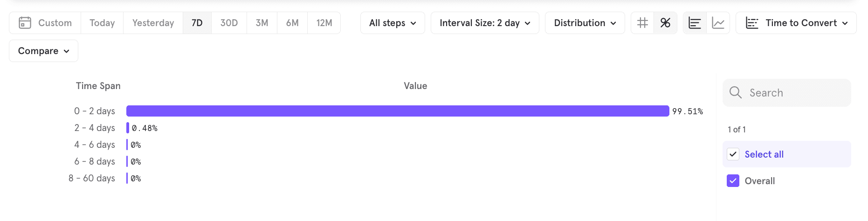Viewport: 868px width, 221px height.
Task: Uncheck the Overall series checkbox
Action: [733, 181]
